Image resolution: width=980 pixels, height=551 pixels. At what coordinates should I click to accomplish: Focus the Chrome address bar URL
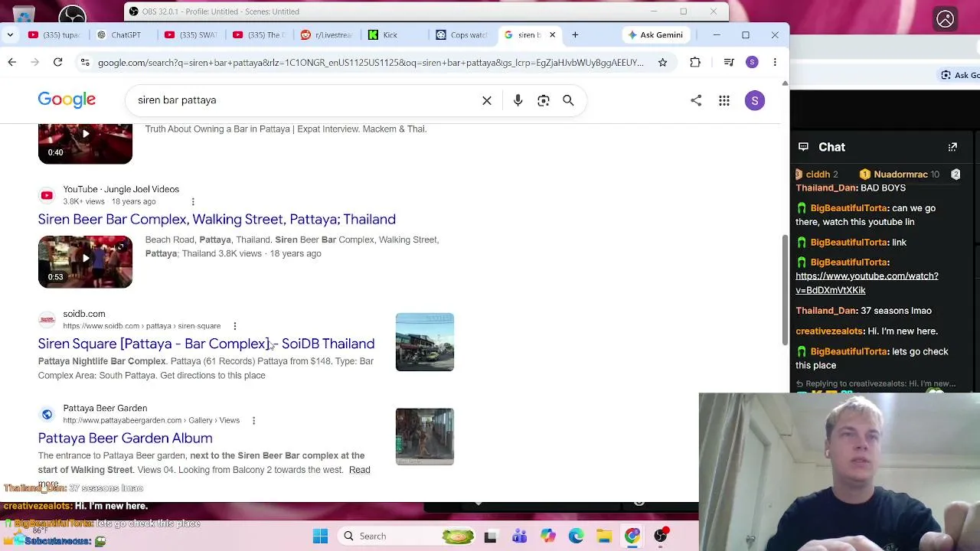click(371, 62)
